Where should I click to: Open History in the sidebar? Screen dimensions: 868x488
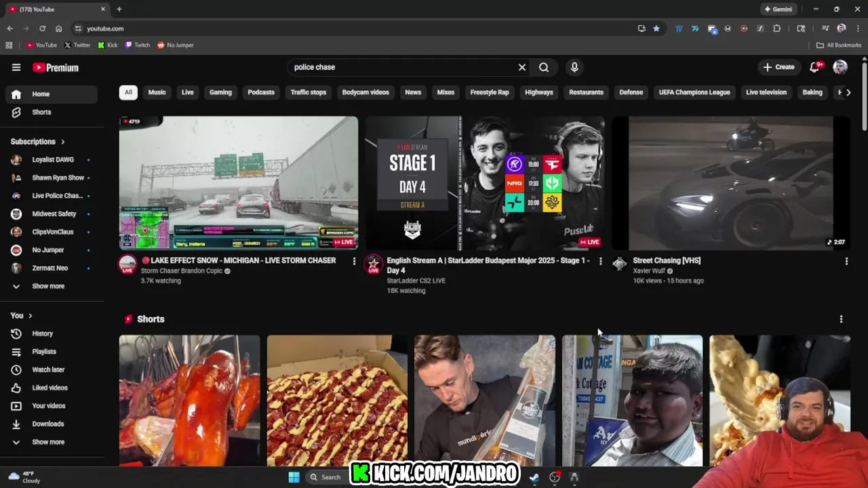coord(52,333)
